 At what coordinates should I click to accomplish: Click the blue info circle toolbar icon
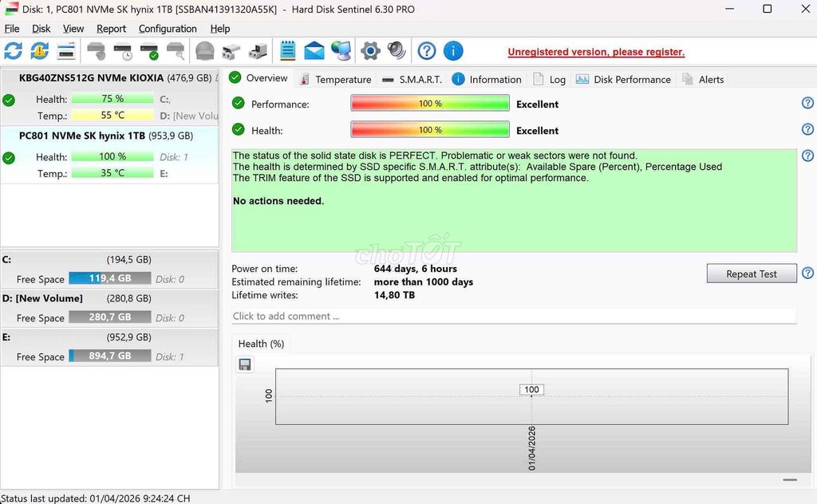pyautogui.click(x=453, y=51)
